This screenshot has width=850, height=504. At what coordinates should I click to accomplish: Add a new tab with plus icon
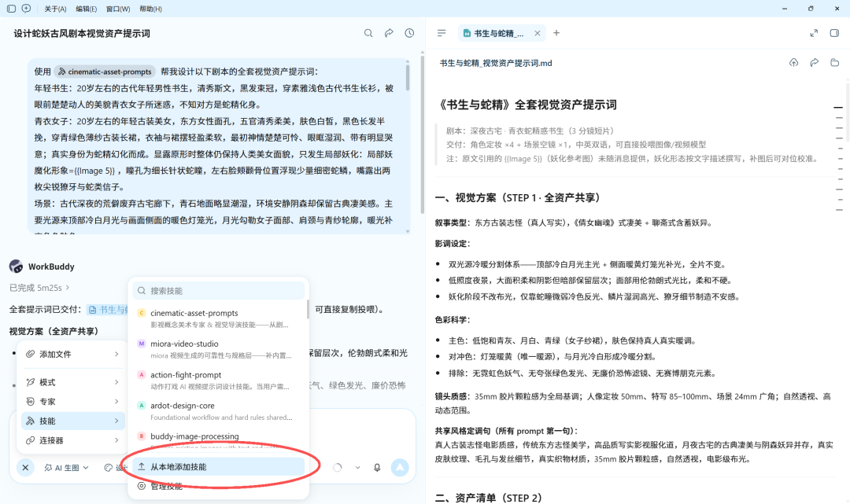(x=556, y=33)
